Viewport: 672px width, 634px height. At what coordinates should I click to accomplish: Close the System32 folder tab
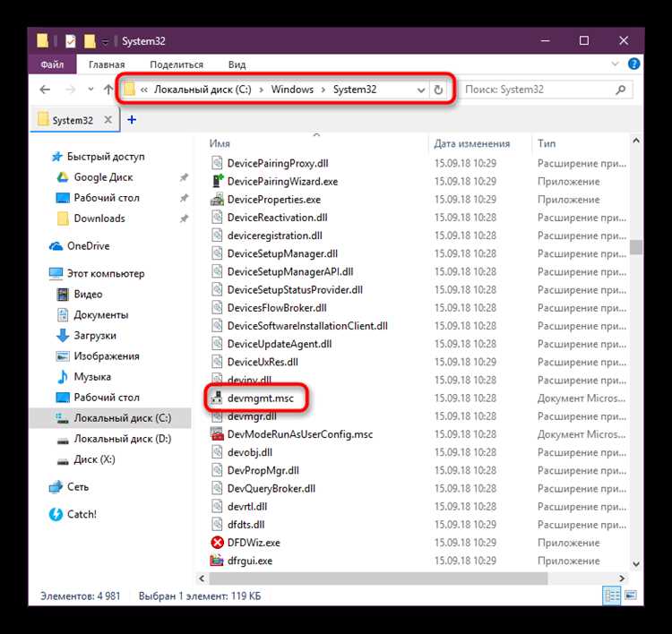pos(108,120)
